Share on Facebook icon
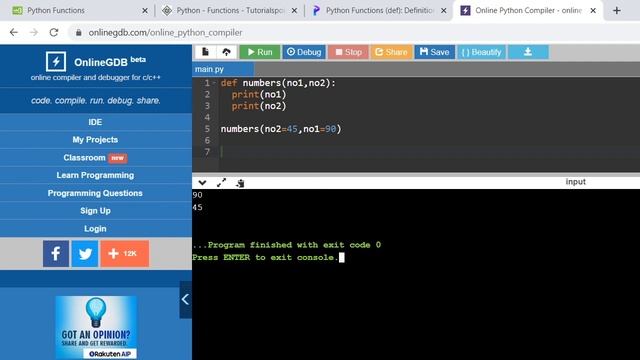 (56, 253)
